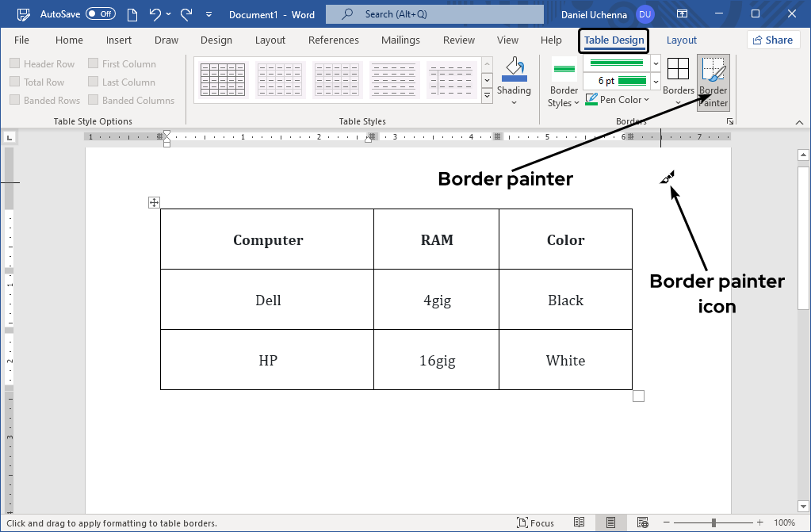Expand the line style dropdown

tap(655, 63)
